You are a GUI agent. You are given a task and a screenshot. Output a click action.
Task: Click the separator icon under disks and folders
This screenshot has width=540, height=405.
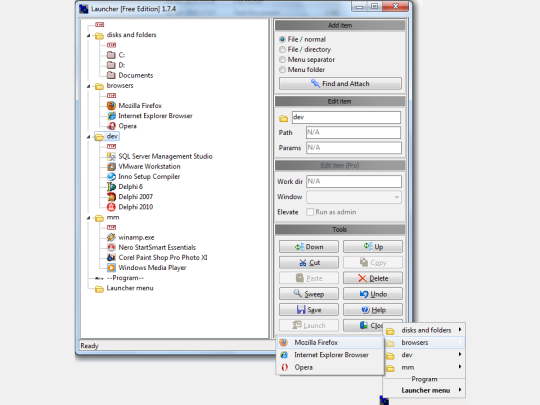(x=111, y=45)
